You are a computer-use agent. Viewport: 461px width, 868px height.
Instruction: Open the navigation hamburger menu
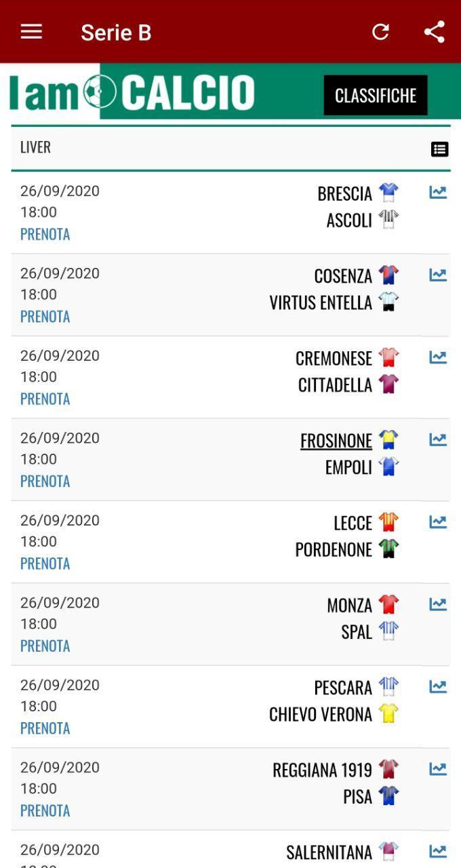(31, 31)
